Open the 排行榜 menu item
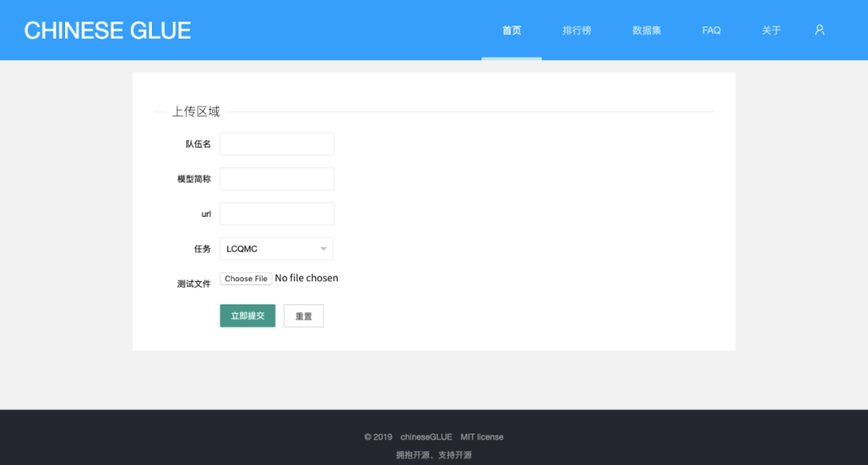This screenshot has height=465, width=868. [x=577, y=31]
